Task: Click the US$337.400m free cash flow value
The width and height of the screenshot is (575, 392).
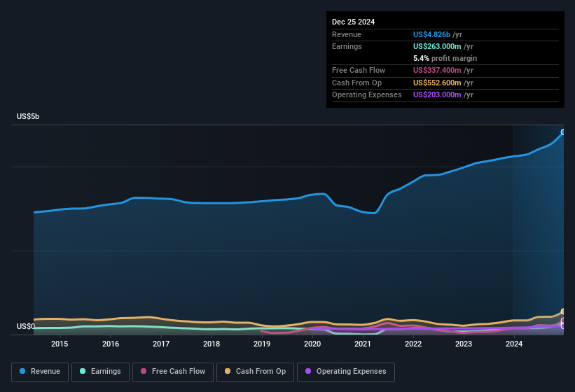Action: pyautogui.click(x=437, y=70)
